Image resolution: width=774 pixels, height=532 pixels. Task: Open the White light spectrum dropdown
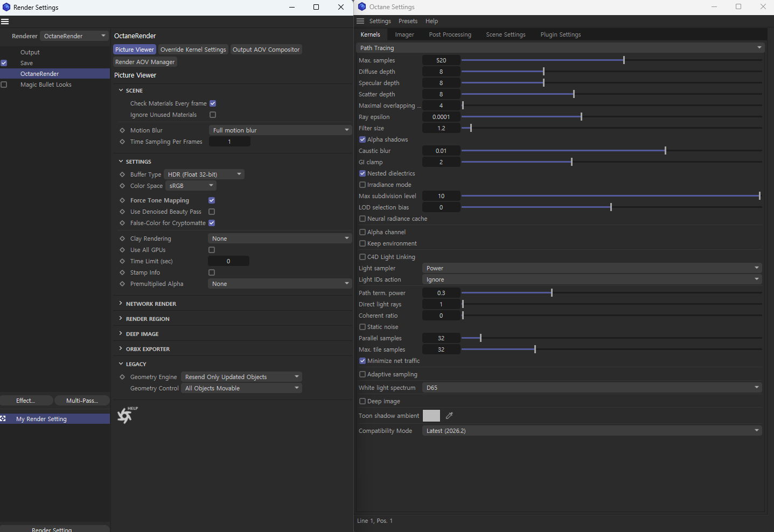pos(592,388)
